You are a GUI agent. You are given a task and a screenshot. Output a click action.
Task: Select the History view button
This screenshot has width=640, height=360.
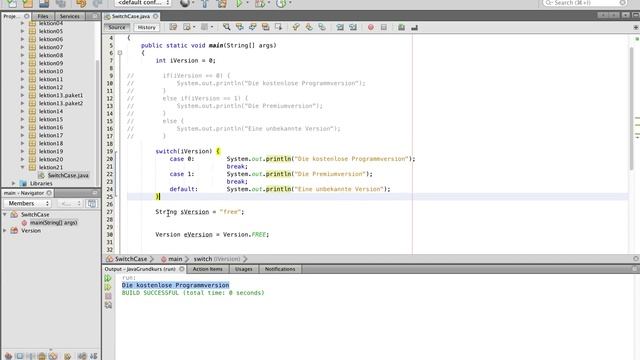(147, 27)
